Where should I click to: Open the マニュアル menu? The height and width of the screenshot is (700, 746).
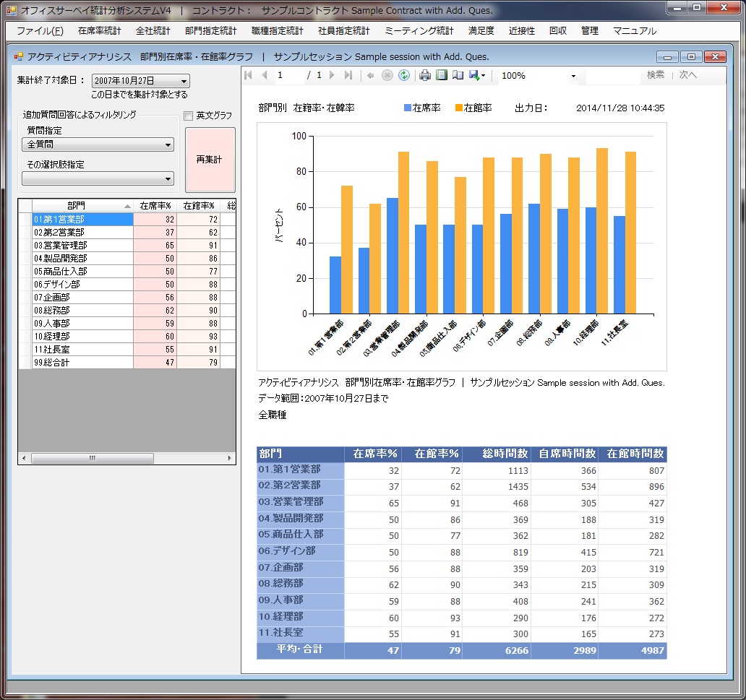[x=635, y=31]
